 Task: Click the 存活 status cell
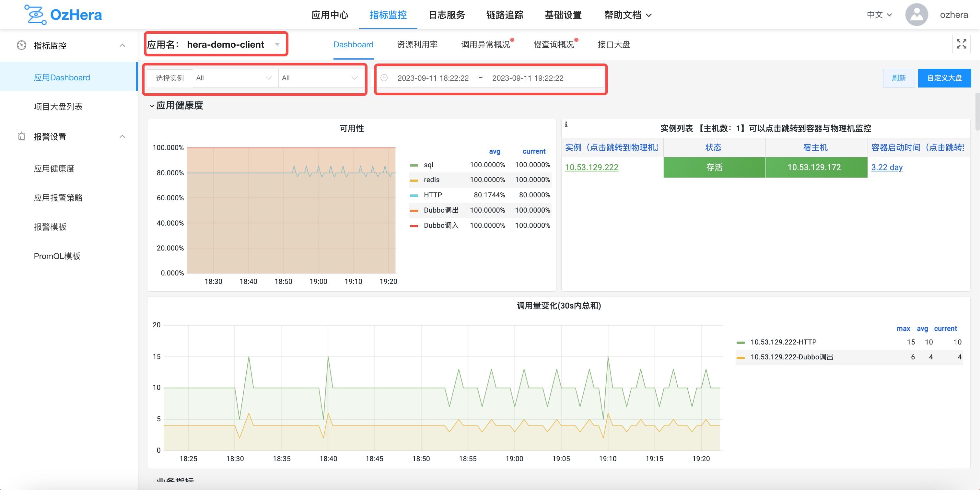(x=714, y=168)
